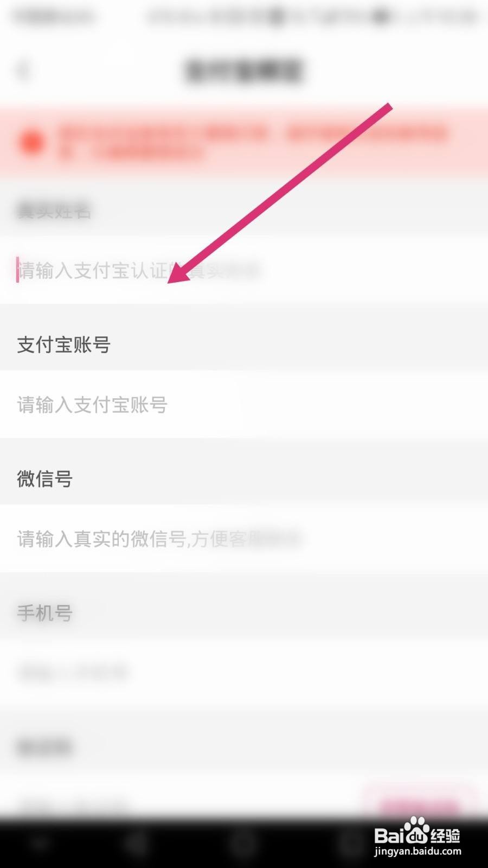This screenshot has height=868, width=488.
Task: Focus the verification code input field
Action: (179, 803)
